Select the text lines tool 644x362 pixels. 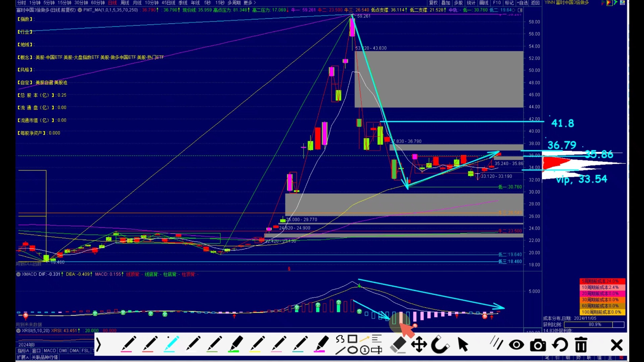(377, 339)
